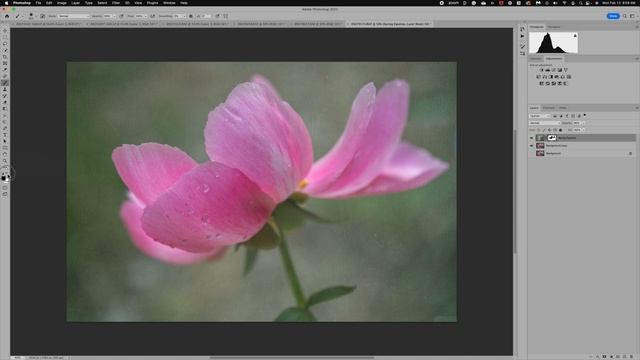Click the foreground color swatch
Viewport: 640px width, 360px height.
point(4,178)
